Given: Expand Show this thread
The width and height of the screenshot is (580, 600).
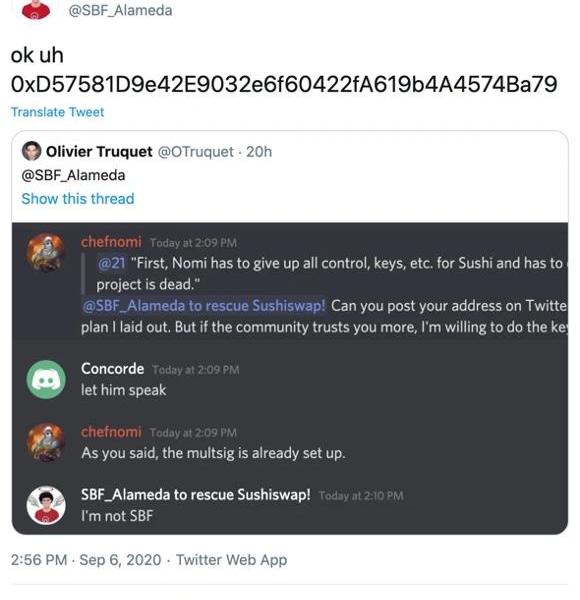Looking at the screenshot, I should pos(78,199).
